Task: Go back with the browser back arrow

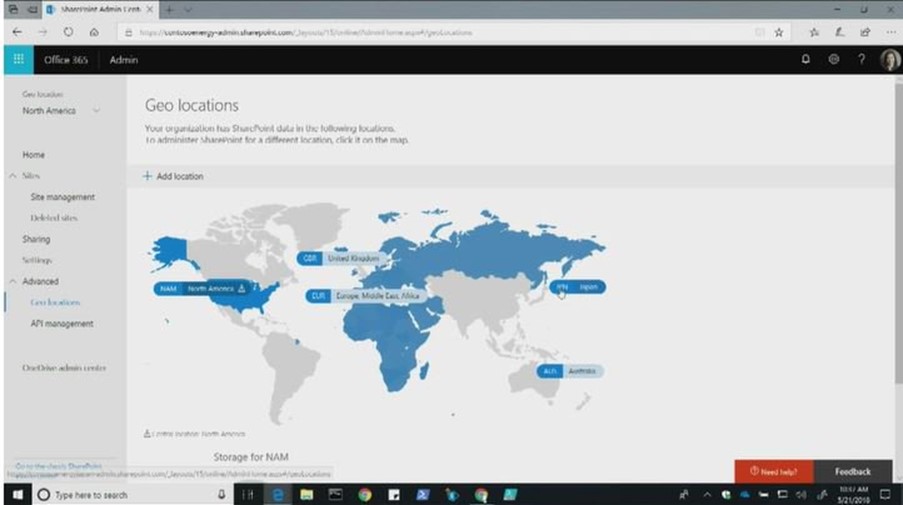Action: pos(17,32)
